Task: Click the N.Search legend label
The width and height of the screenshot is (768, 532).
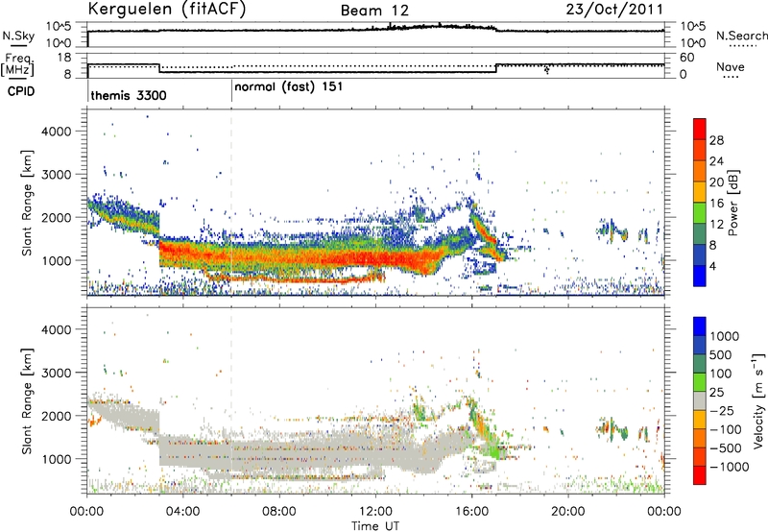Action: [x=741, y=36]
